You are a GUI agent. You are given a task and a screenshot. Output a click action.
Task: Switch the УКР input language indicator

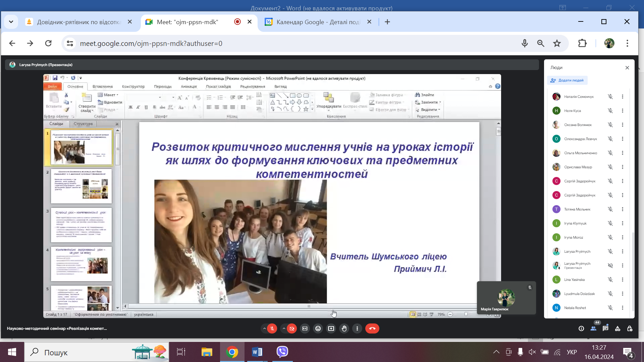click(x=572, y=352)
